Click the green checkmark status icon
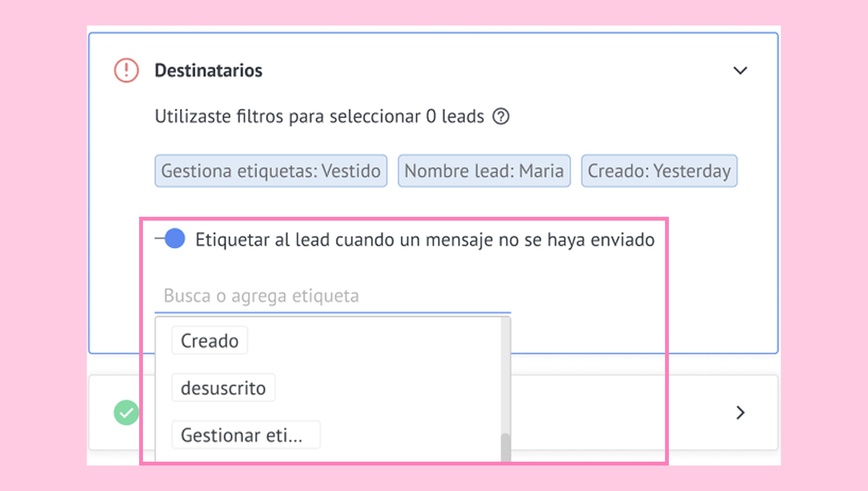Screen dimensions: 868x491 click(126, 413)
